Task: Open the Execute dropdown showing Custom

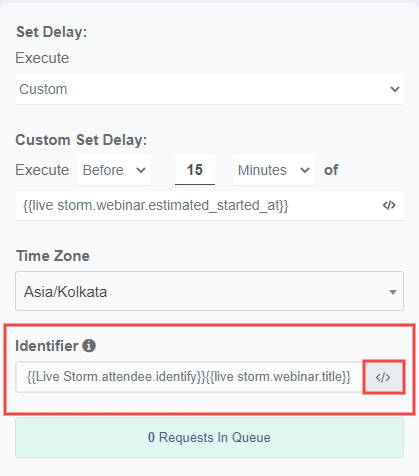Action: coord(209,89)
